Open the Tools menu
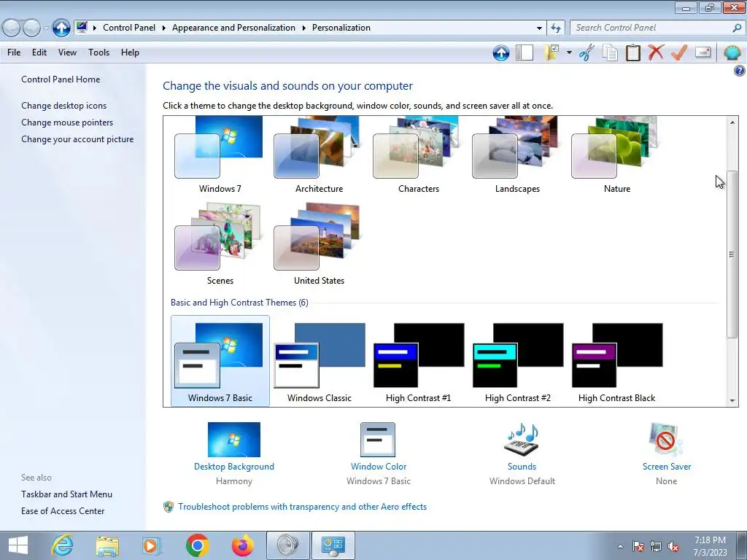Image resolution: width=747 pixels, height=560 pixels. click(98, 52)
